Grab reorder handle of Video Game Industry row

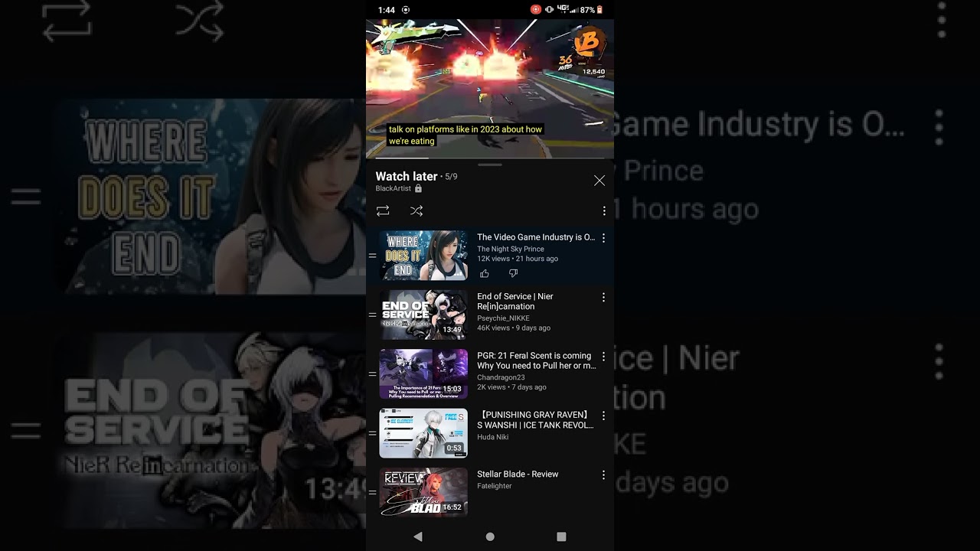(373, 256)
